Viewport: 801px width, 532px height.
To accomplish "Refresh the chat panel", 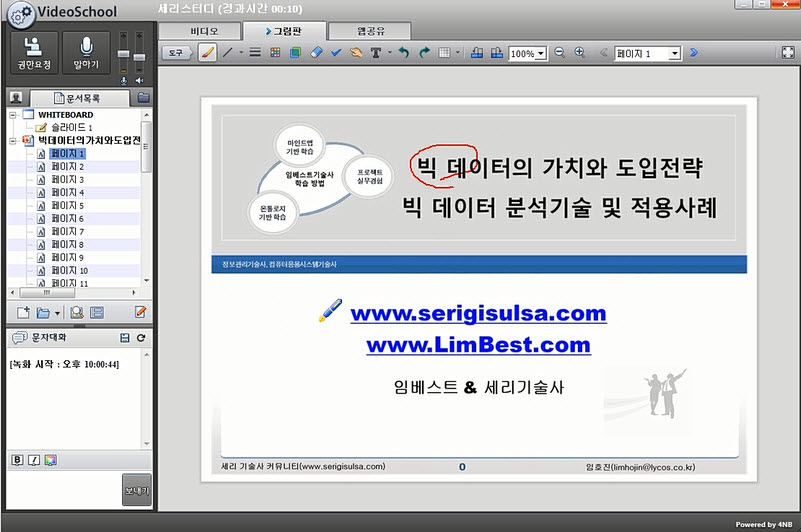I will [x=141, y=338].
